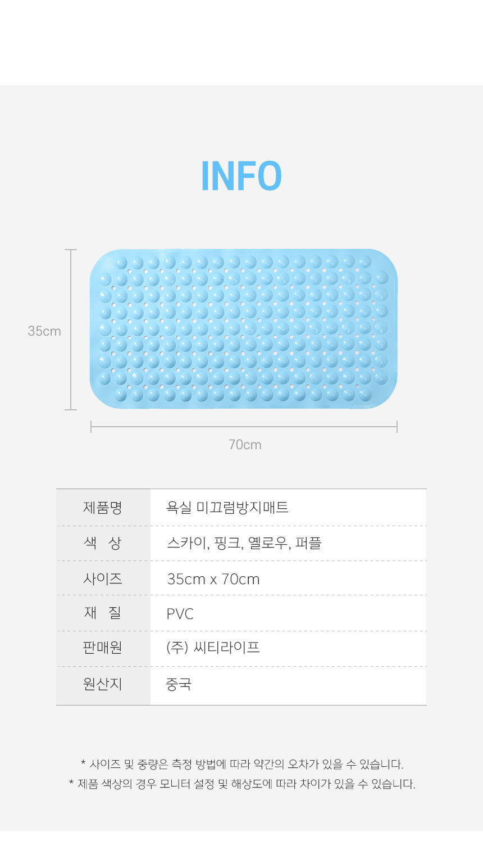
Task: Select the 원산지 header cell
Action: point(103,684)
